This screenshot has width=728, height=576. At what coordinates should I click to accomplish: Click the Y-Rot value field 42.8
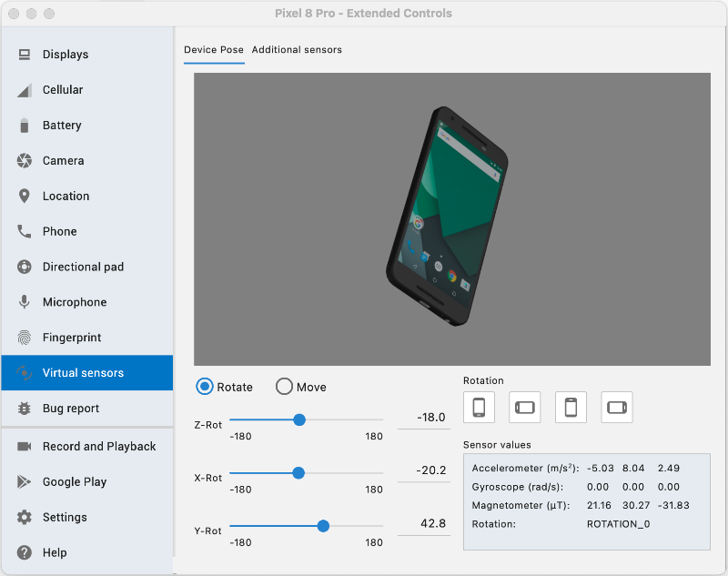tap(424, 523)
